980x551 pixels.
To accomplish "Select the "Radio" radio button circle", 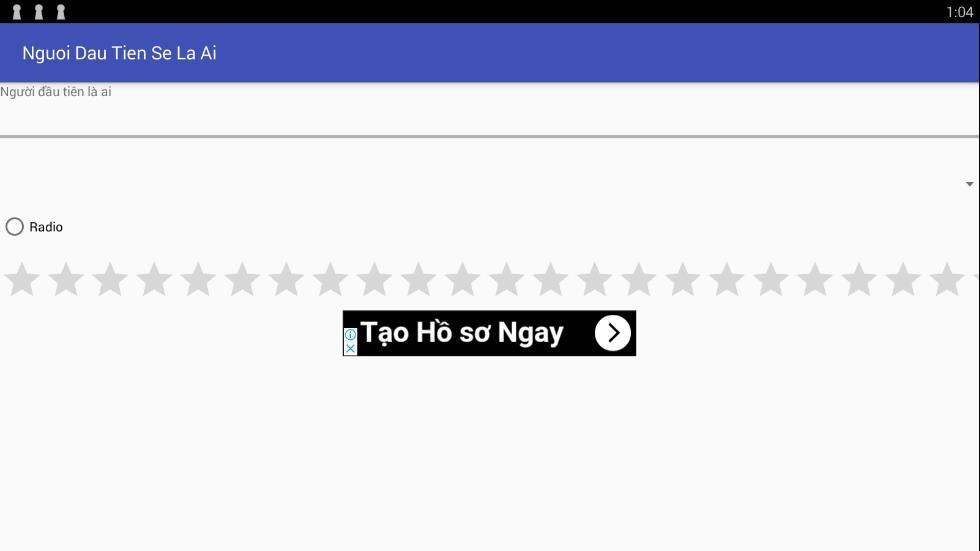I will tap(14, 226).
